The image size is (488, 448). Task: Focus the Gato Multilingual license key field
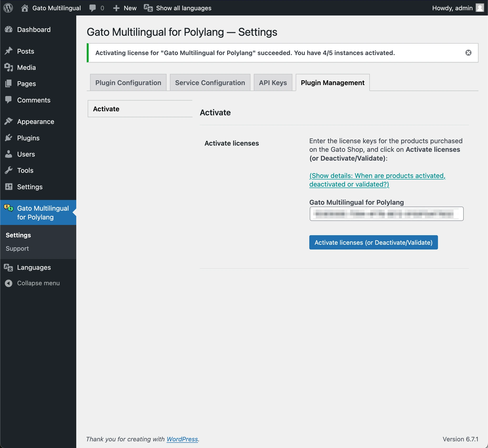[x=386, y=214]
